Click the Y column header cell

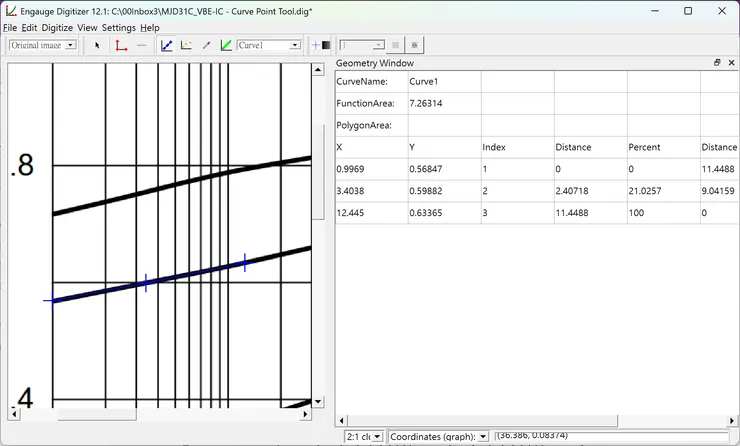[445, 147]
